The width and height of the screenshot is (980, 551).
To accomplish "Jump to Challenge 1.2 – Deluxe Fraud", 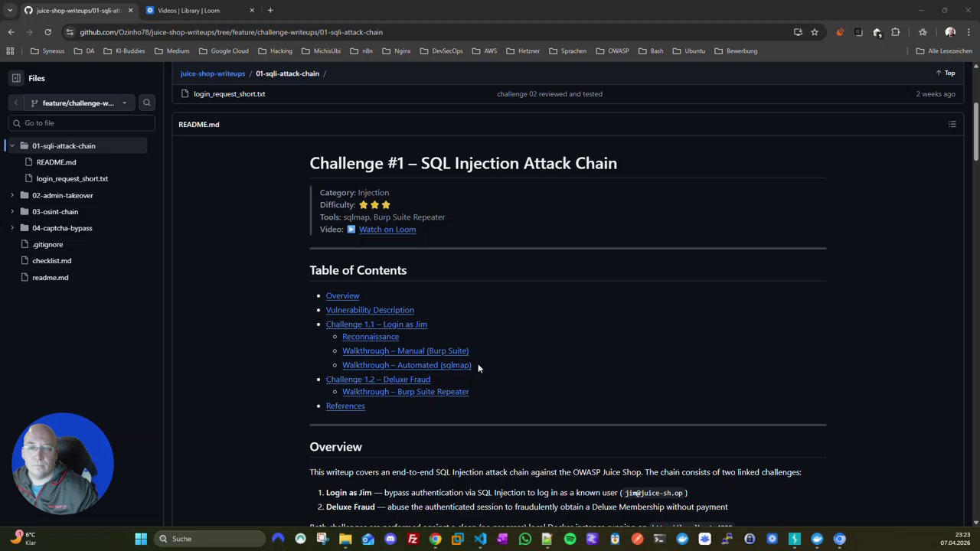I will pyautogui.click(x=378, y=380).
